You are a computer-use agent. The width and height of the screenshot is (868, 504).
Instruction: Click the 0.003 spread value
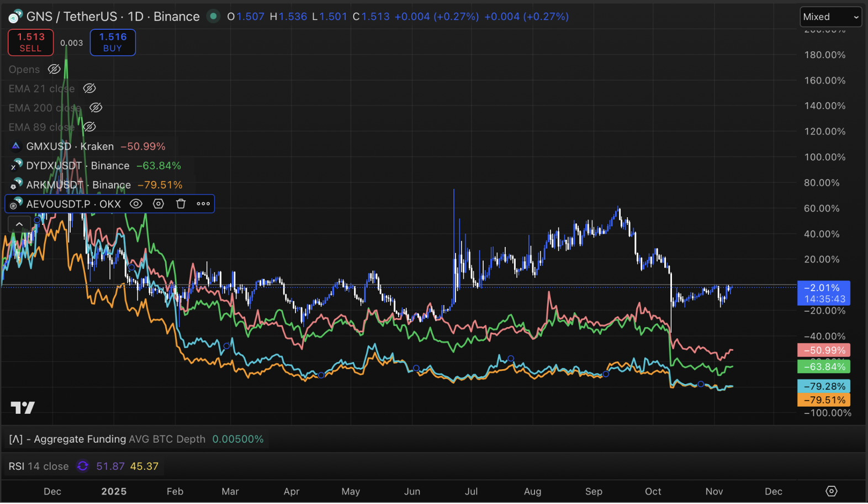[x=72, y=43]
